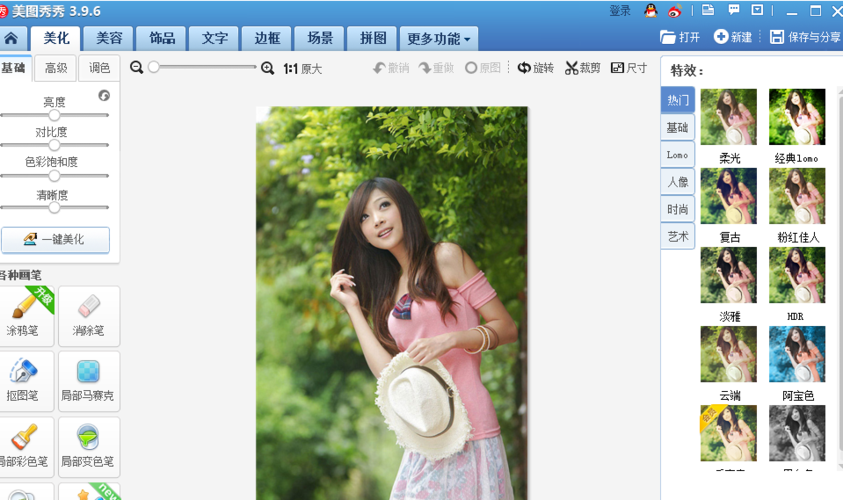Click the 裁剪 crop scissors tool
843x500 pixels.
pos(582,68)
